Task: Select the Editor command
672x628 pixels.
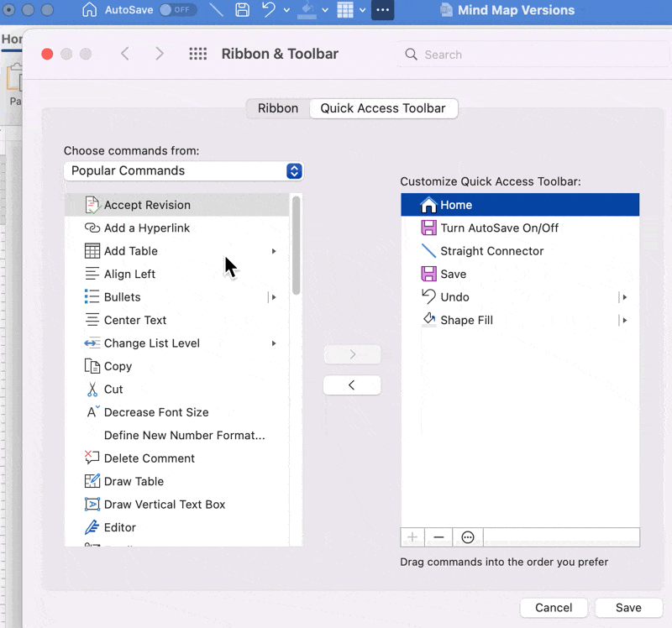Action: 177,528
